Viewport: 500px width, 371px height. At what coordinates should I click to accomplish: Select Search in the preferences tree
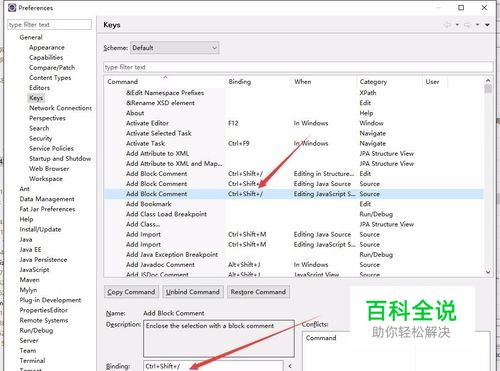click(39, 128)
